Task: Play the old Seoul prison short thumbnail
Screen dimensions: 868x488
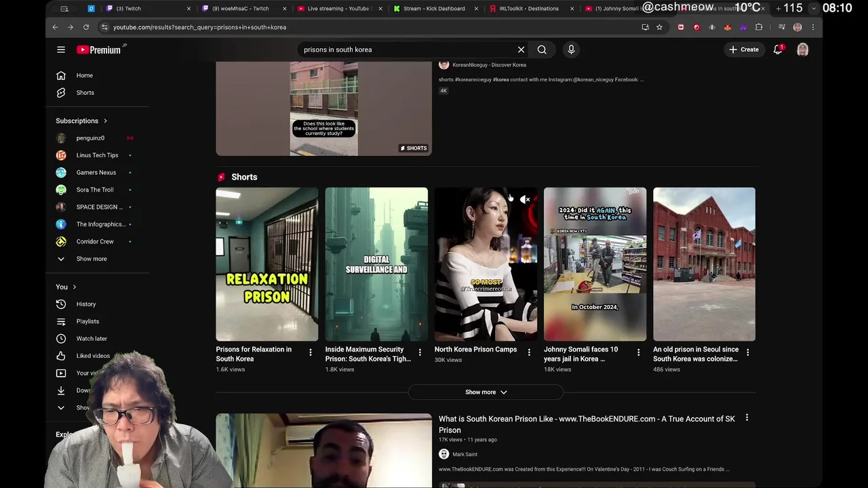Action: pyautogui.click(x=704, y=264)
